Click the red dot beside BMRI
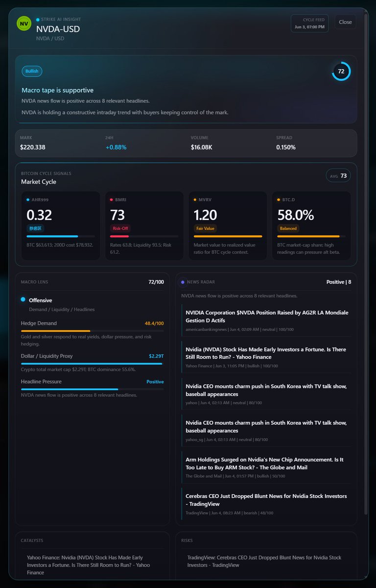Image resolution: width=376 pixels, height=588 pixels. click(112, 200)
